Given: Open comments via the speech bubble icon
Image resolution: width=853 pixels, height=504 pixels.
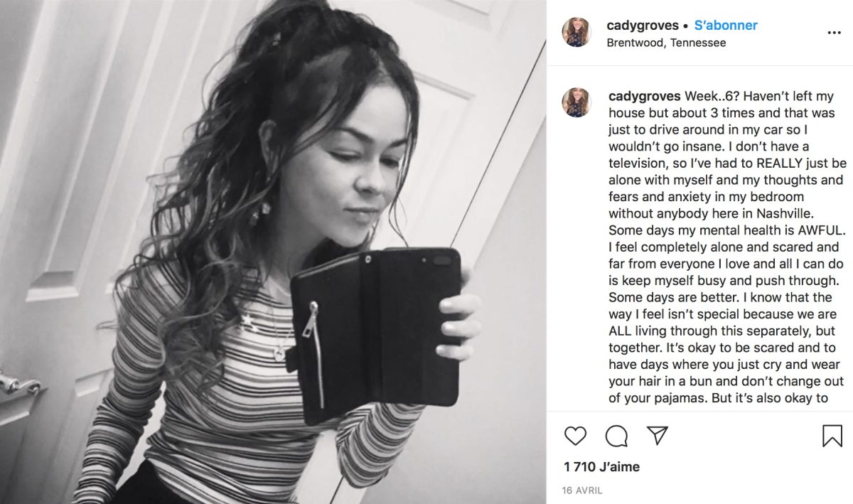Looking at the screenshot, I should (x=616, y=436).
